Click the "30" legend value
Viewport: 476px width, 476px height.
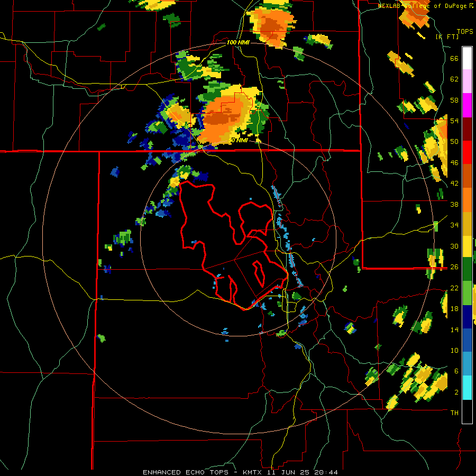coord(454,246)
